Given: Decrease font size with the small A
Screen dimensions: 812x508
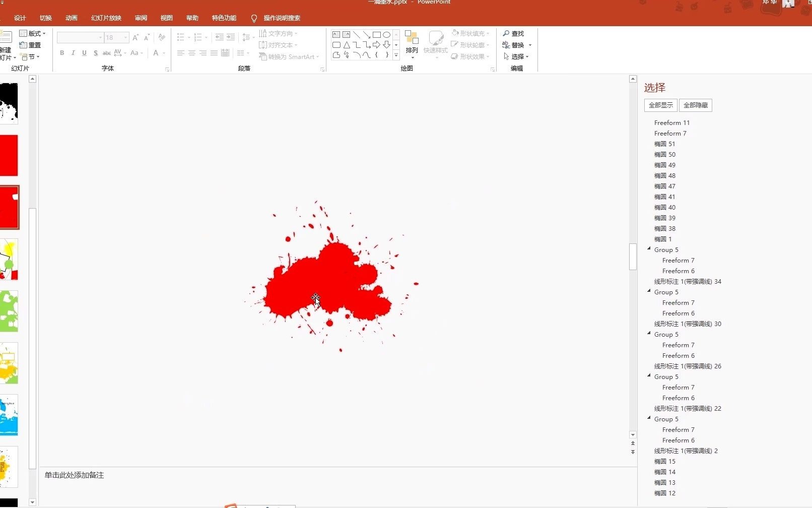Looking at the screenshot, I should [147, 37].
